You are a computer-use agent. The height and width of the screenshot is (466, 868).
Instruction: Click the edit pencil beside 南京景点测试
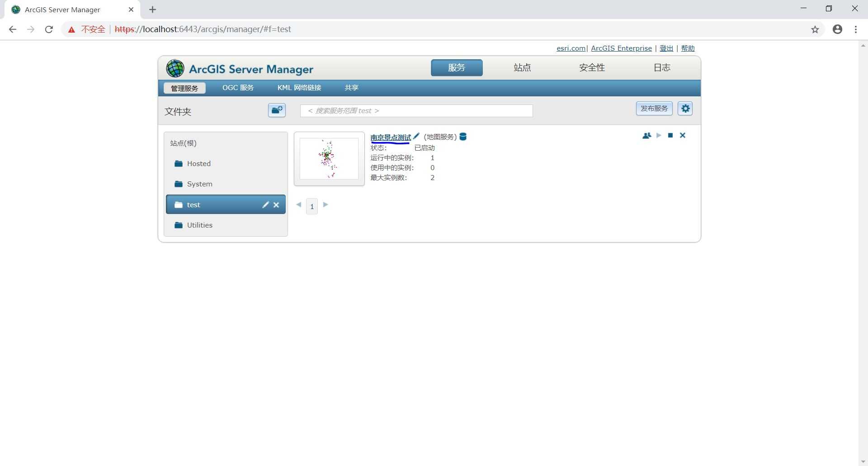click(416, 136)
